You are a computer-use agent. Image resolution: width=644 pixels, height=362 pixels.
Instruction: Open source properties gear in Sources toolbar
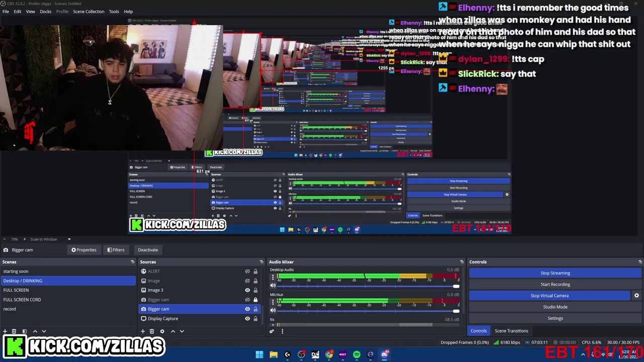(x=162, y=331)
